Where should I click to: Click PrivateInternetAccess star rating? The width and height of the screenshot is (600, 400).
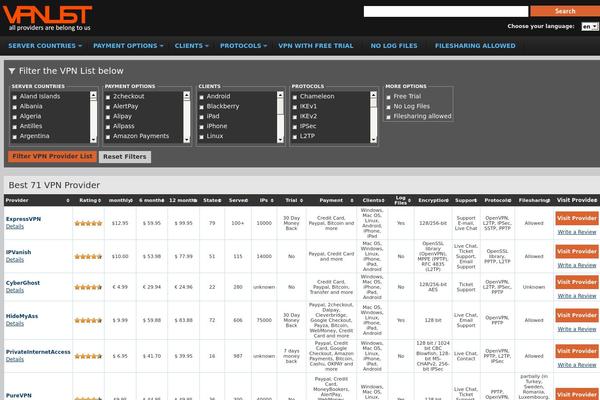point(88,356)
